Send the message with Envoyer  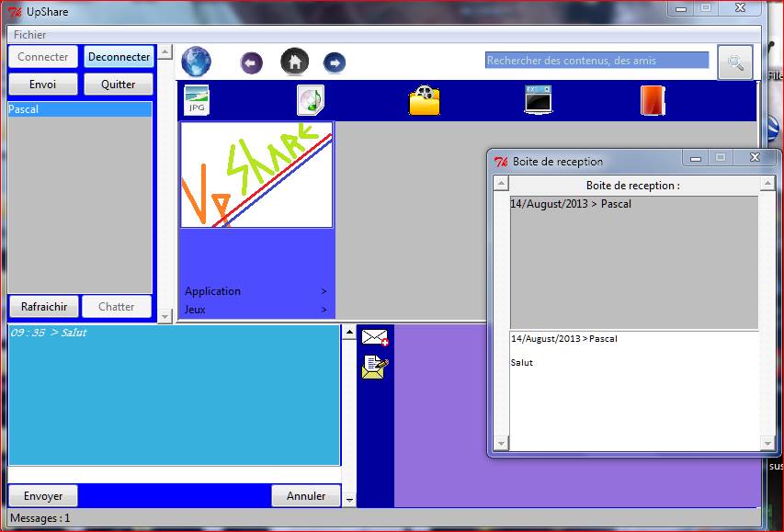coord(43,496)
